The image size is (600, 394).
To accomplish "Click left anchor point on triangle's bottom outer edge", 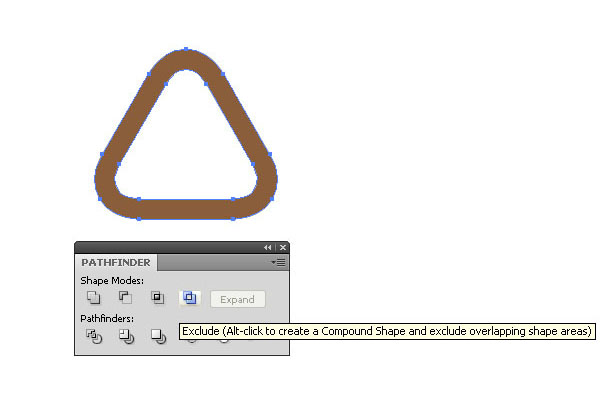I will [x=139, y=219].
